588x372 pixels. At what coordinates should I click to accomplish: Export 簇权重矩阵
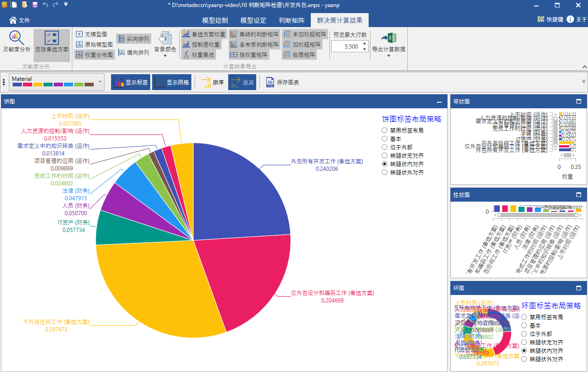pyautogui.click(x=249, y=55)
